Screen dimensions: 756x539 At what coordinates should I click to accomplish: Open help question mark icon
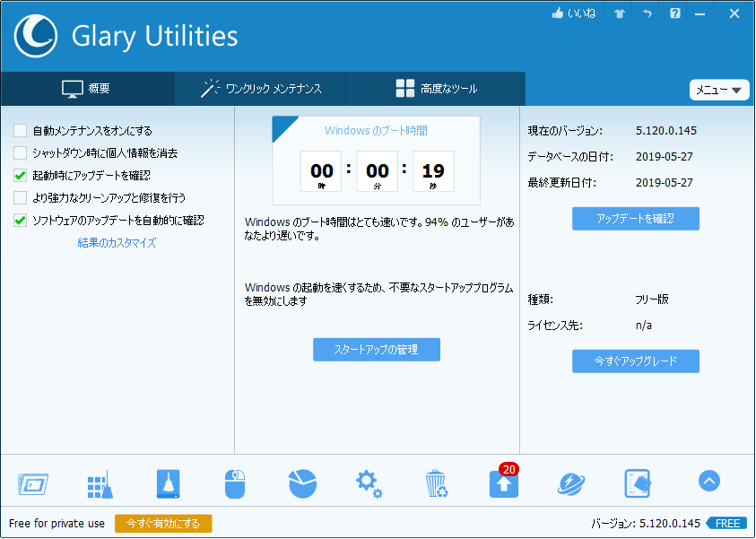click(x=675, y=13)
